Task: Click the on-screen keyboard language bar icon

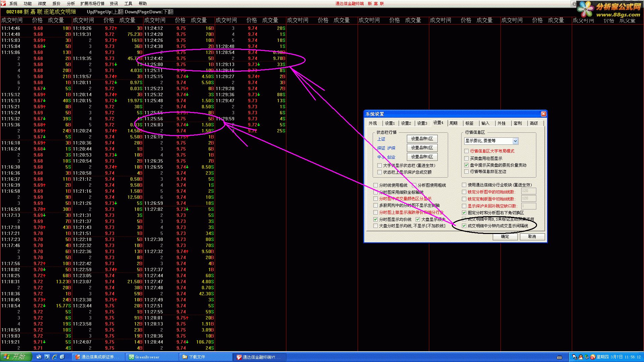Action: pos(559,358)
